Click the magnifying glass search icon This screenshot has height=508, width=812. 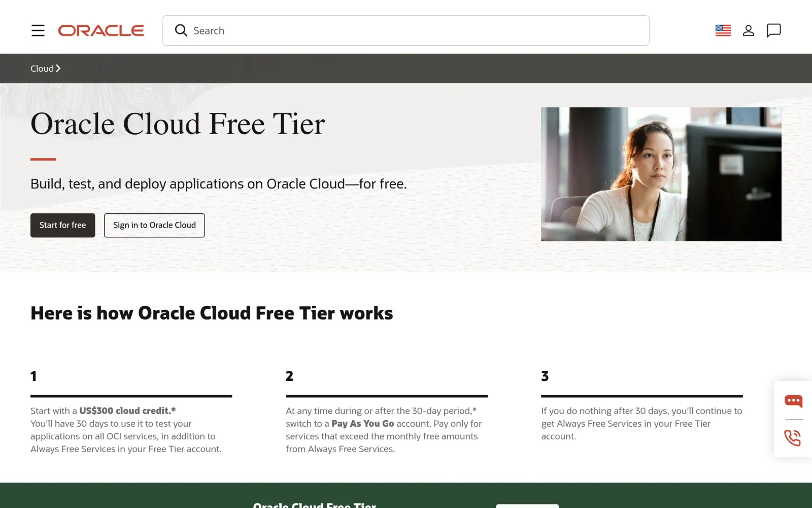point(181,30)
